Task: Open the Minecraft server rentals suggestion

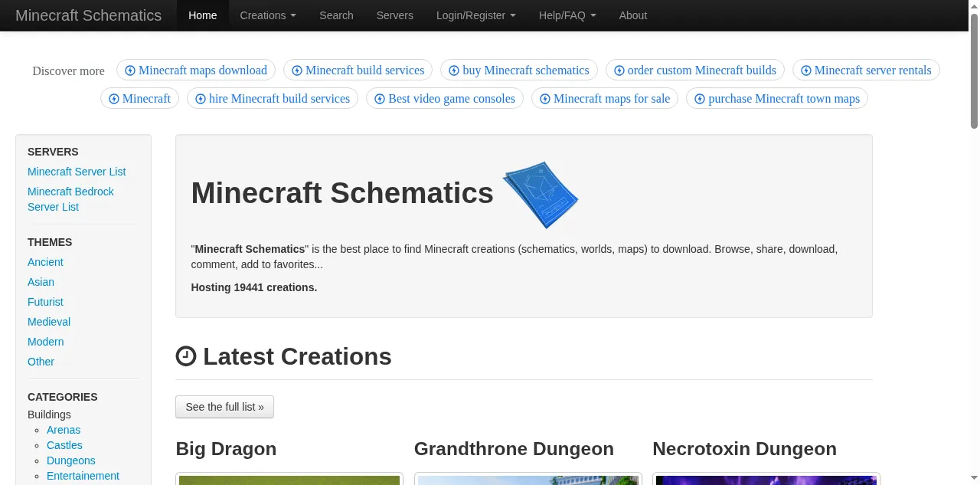Action: (866, 70)
